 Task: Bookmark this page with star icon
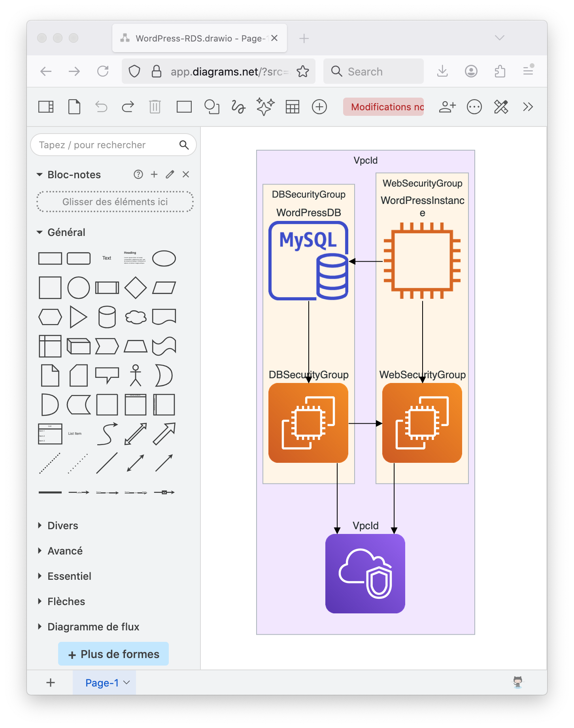pos(303,71)
